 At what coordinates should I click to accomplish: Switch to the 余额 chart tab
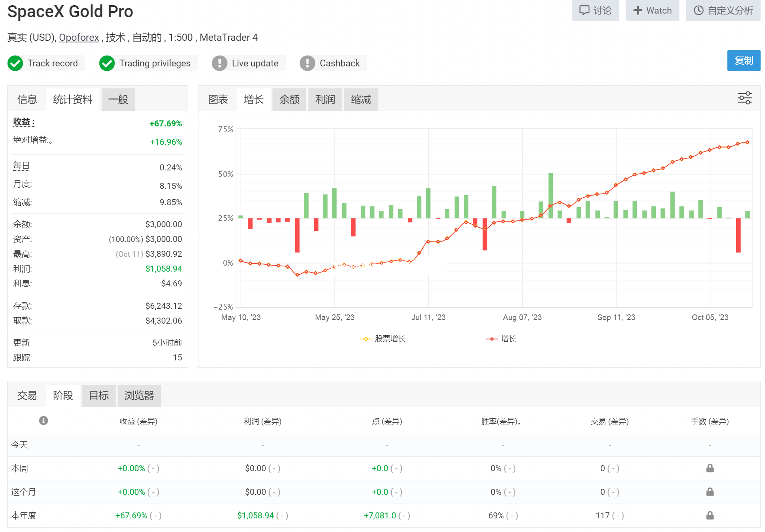(x=289, y=100)
